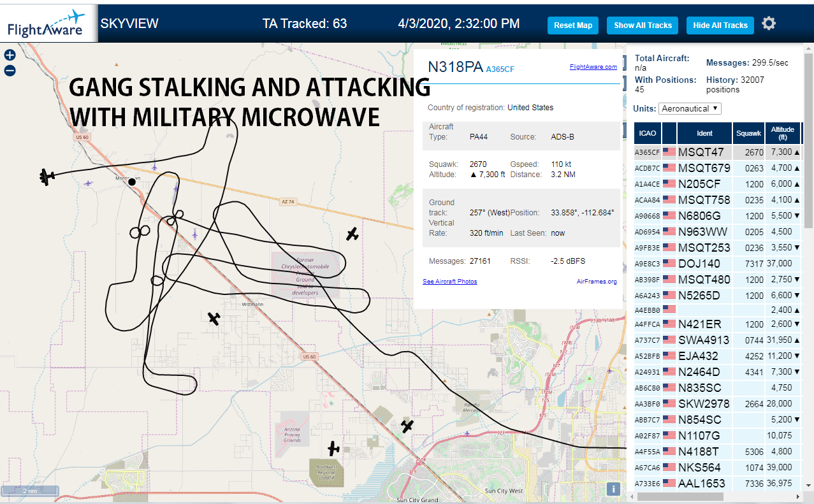This screenshot has height=504, width=814.
Task: Click US flag in DOJ140 row
Action: click(669, 263)
